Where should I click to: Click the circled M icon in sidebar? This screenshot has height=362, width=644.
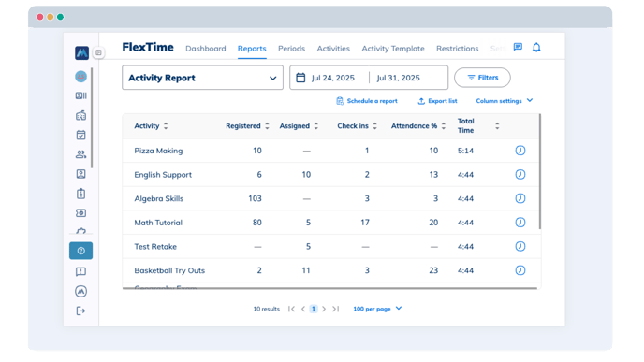click(x=80, y=292)
